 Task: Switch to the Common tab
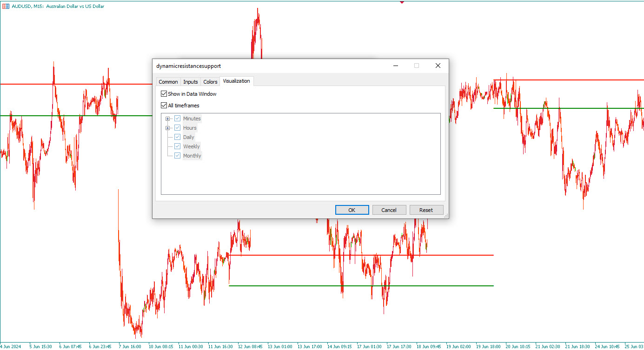point(168,82)
